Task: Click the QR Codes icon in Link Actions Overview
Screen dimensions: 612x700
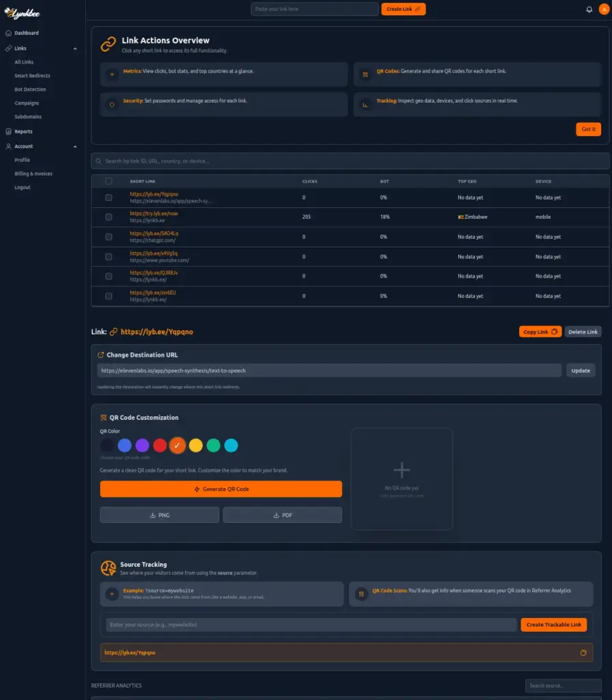Action: (365, 71)
